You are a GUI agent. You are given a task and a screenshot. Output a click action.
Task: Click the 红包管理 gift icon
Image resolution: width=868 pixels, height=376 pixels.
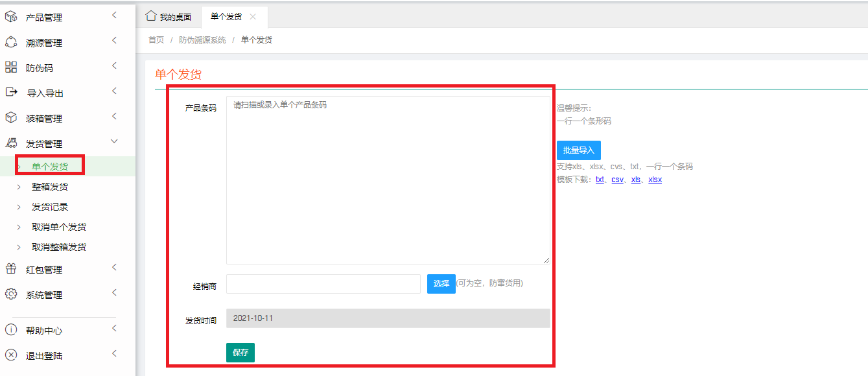tap(11, 269)
